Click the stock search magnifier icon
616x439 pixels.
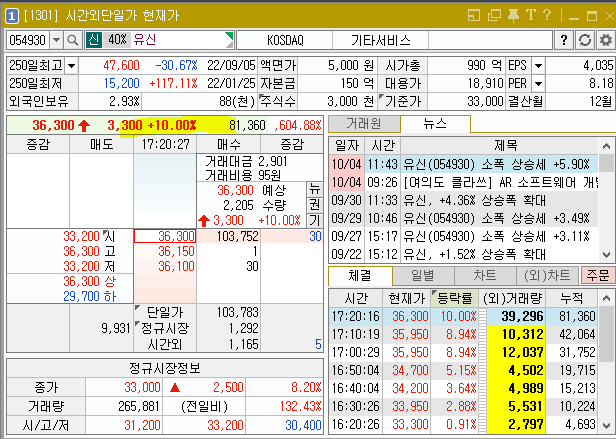[73, 40]
